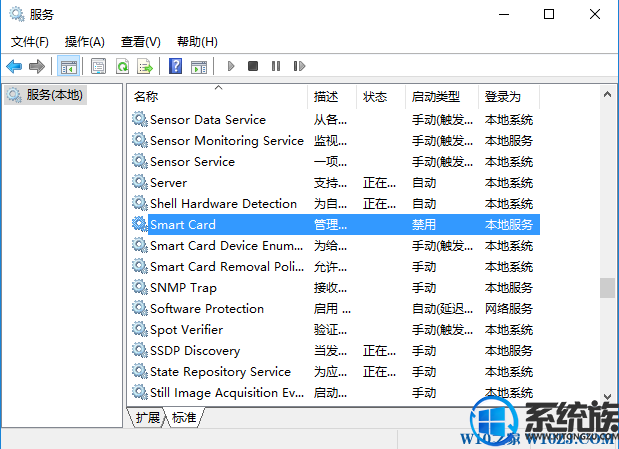Select the Smart Card service name
This screenshot has height=449, width=619.
[183, 225]
